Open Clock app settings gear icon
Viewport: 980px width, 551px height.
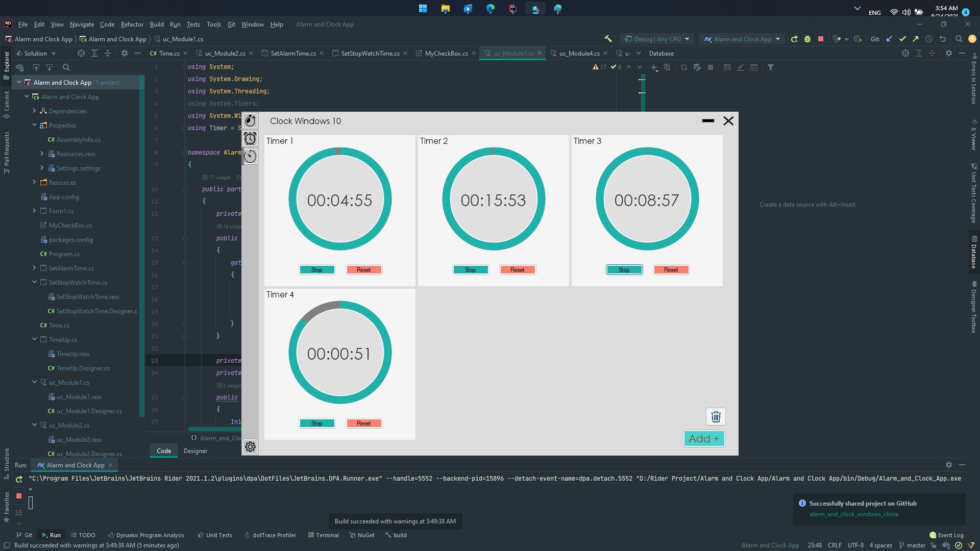[x=250, y=447]
